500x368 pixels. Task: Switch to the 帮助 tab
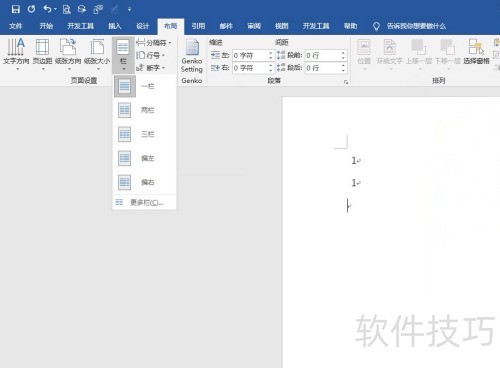pyautogui.click(x=351, y=26)
